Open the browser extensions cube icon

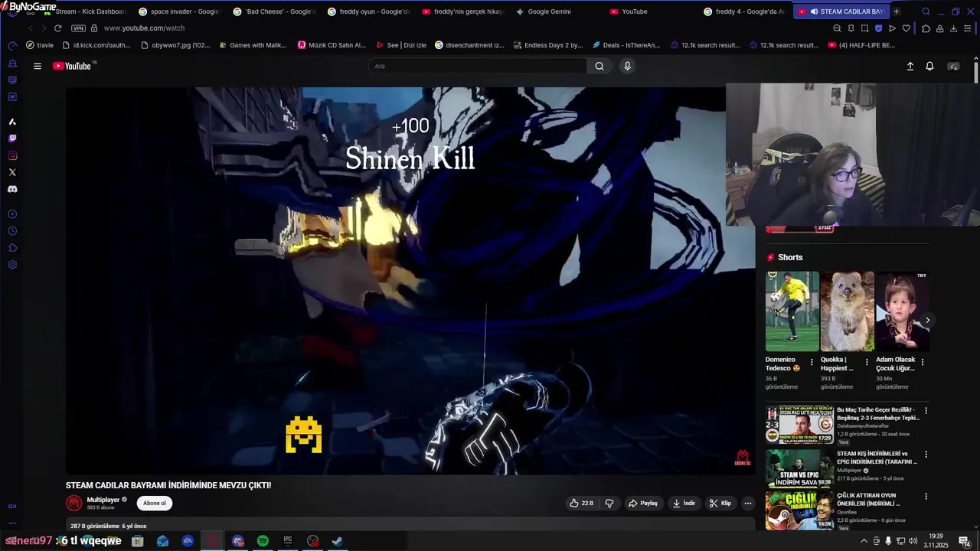click(926, 28)
